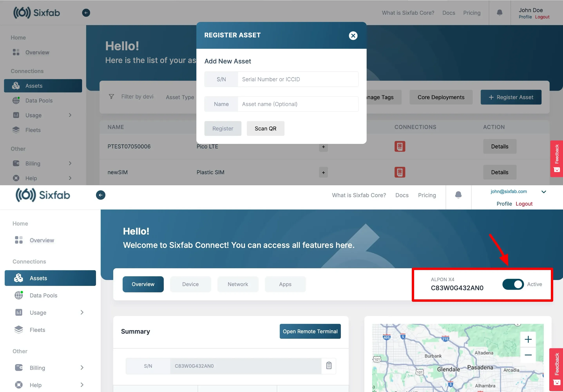Click What is Sixfab Core in bottom window
This screenshot has height=392, width=563.
pos(359,195)
